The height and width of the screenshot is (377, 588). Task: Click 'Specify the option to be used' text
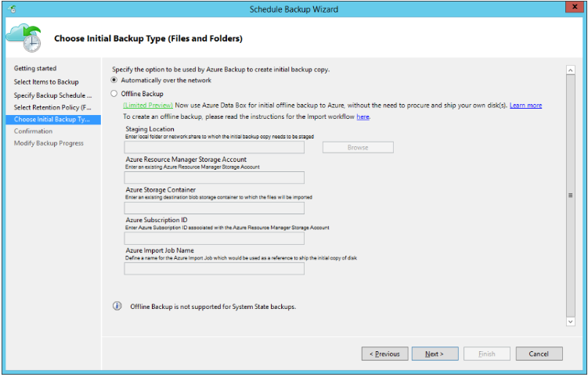point(221,70)
